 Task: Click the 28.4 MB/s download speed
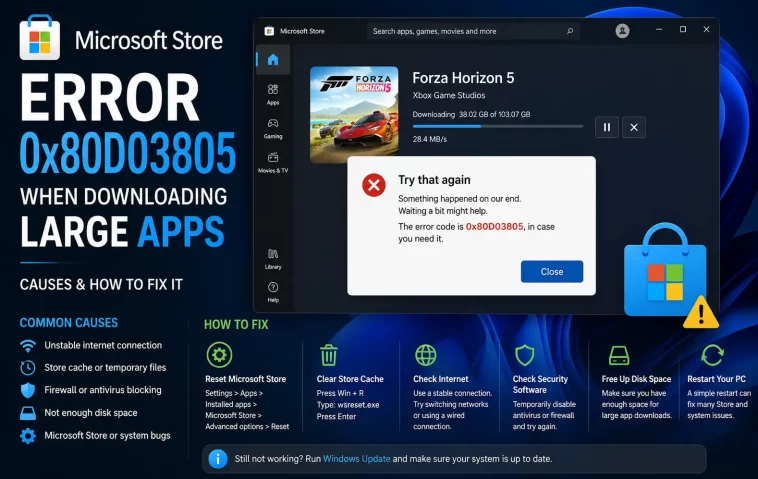pos(429,139)
